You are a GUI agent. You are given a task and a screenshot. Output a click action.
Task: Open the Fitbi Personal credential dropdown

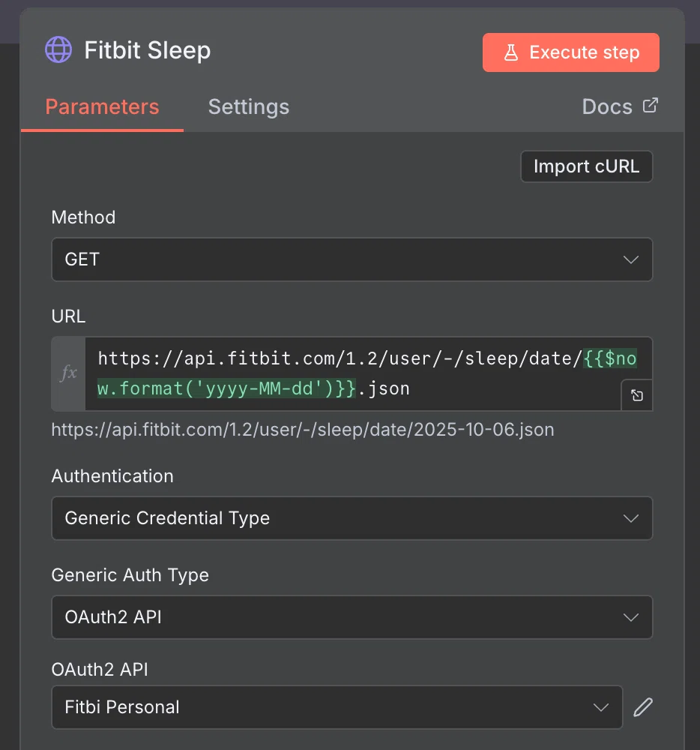(x=337, y=707)
